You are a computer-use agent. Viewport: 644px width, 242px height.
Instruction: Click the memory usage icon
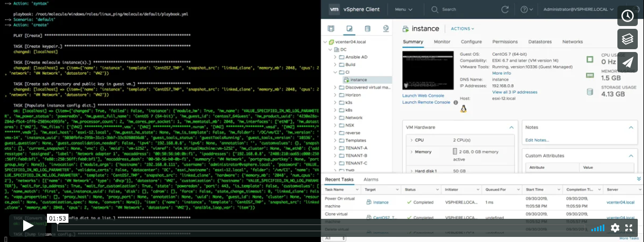click(x=590, y=75)
